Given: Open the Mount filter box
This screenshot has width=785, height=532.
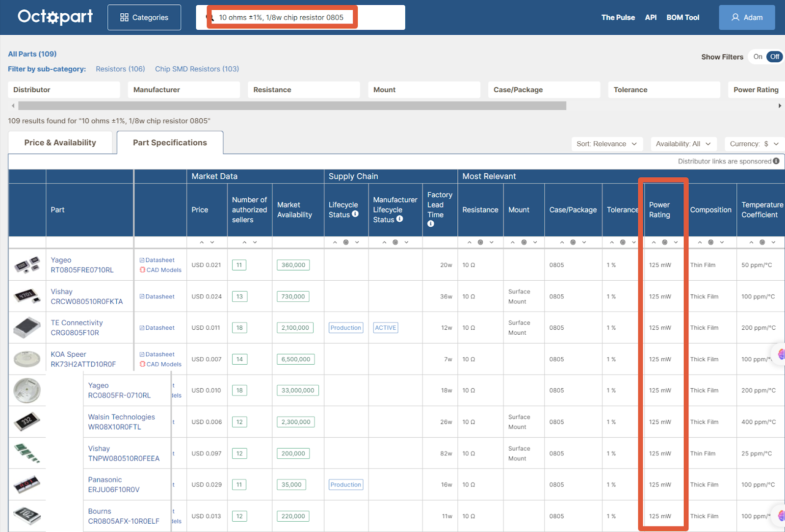Looking at the screenshot, I should 424,90.
